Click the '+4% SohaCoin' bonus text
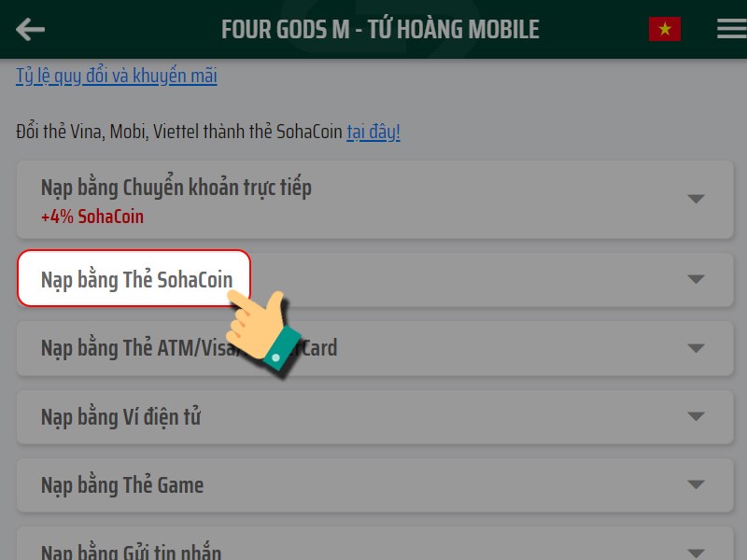747x560 pixels. point(92,217)
